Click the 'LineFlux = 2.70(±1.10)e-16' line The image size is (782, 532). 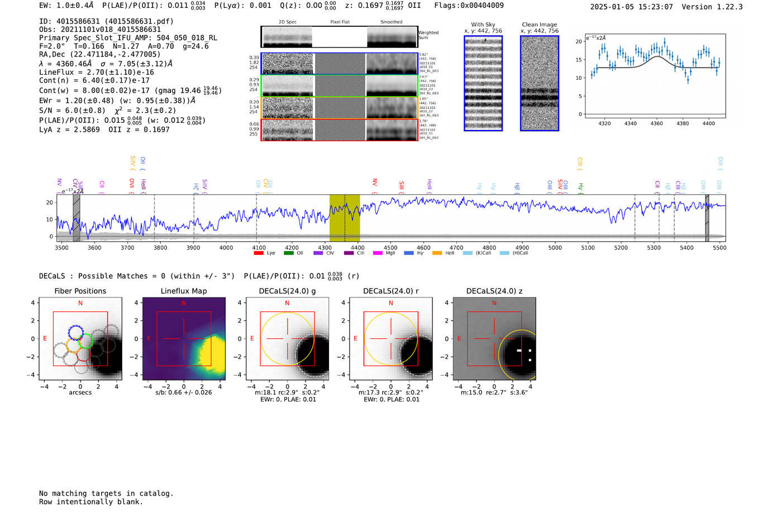click(x=97, y=72)
